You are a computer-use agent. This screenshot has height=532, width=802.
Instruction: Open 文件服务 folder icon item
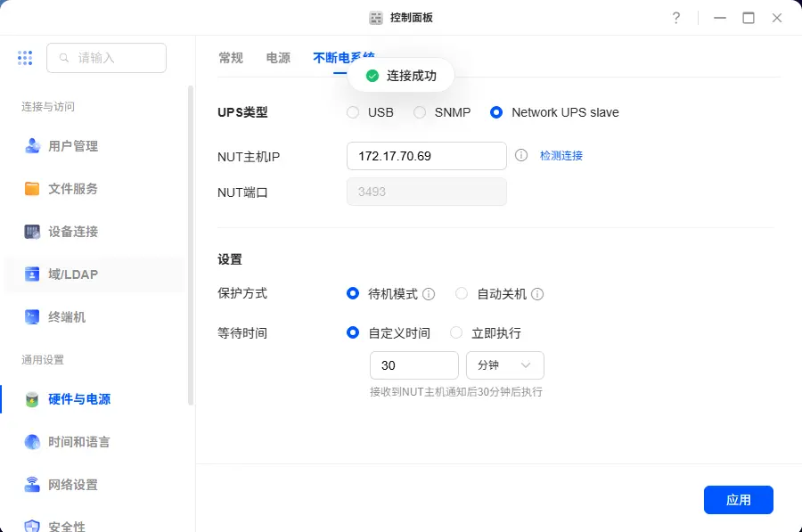(x=73, y=189)
